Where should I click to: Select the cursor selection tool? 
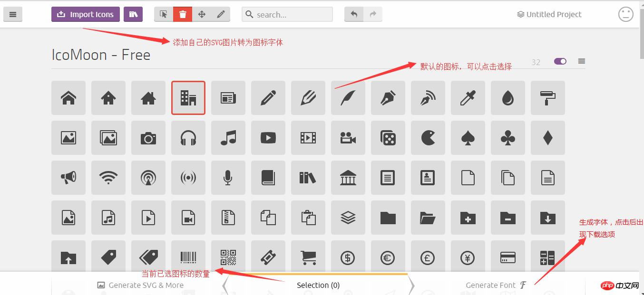[163, 14]
